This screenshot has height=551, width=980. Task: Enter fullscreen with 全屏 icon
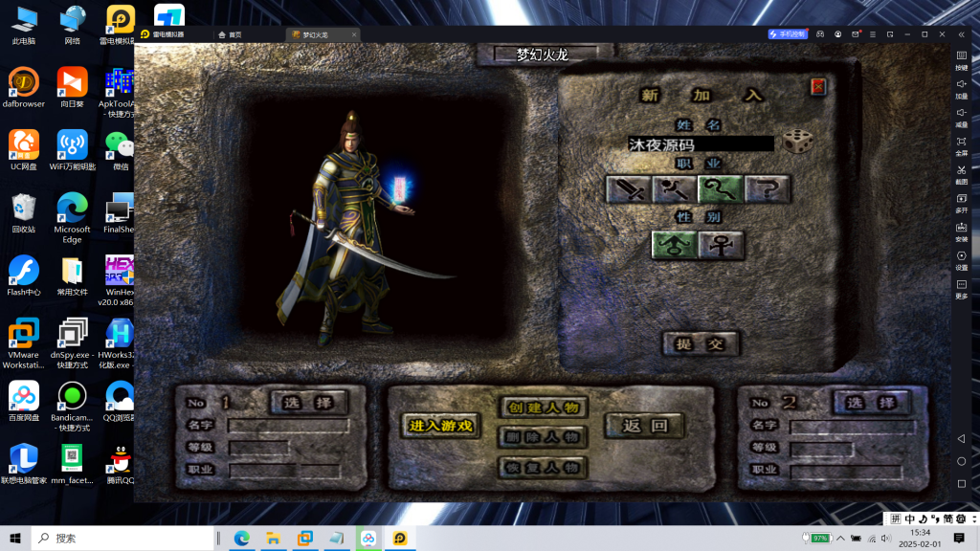click(x=961, y=143)
